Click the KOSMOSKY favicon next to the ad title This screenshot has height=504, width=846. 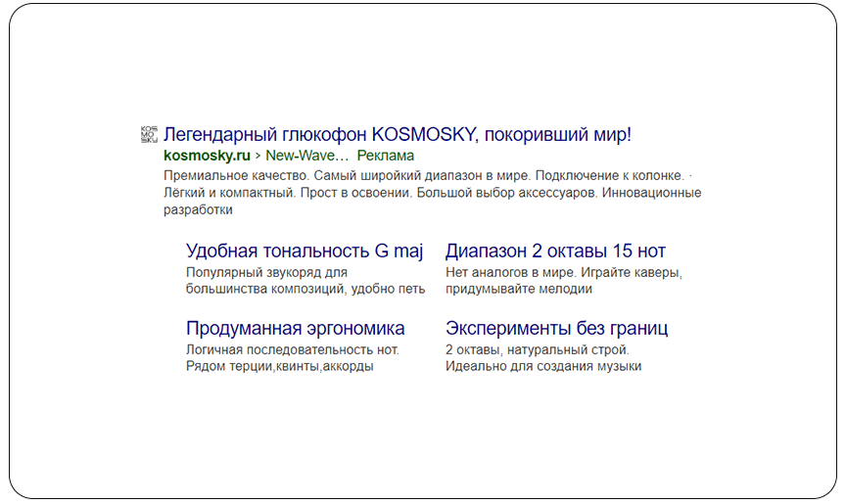[149, 134]
